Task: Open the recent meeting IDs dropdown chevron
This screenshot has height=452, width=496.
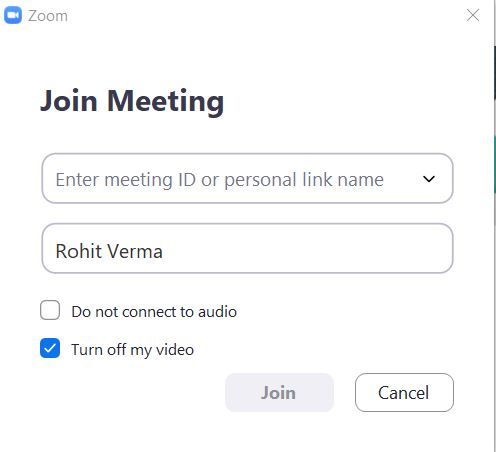Action: point(429,179)
